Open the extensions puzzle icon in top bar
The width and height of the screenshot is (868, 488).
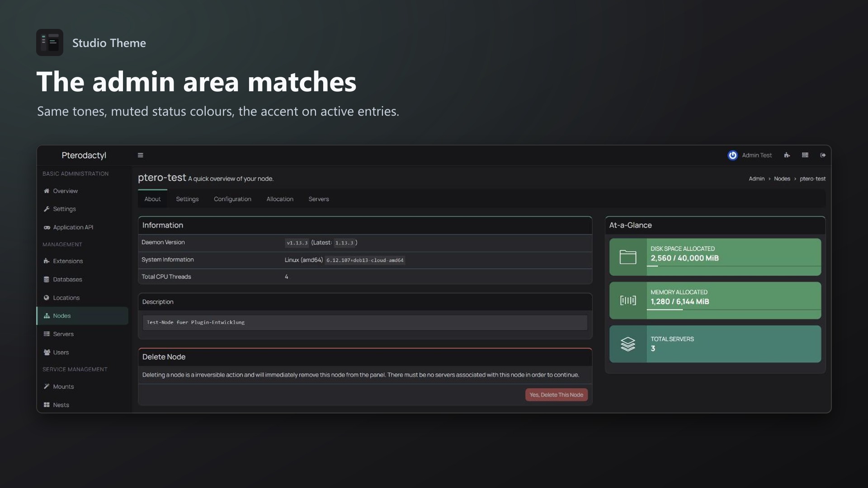coord(787,155)
